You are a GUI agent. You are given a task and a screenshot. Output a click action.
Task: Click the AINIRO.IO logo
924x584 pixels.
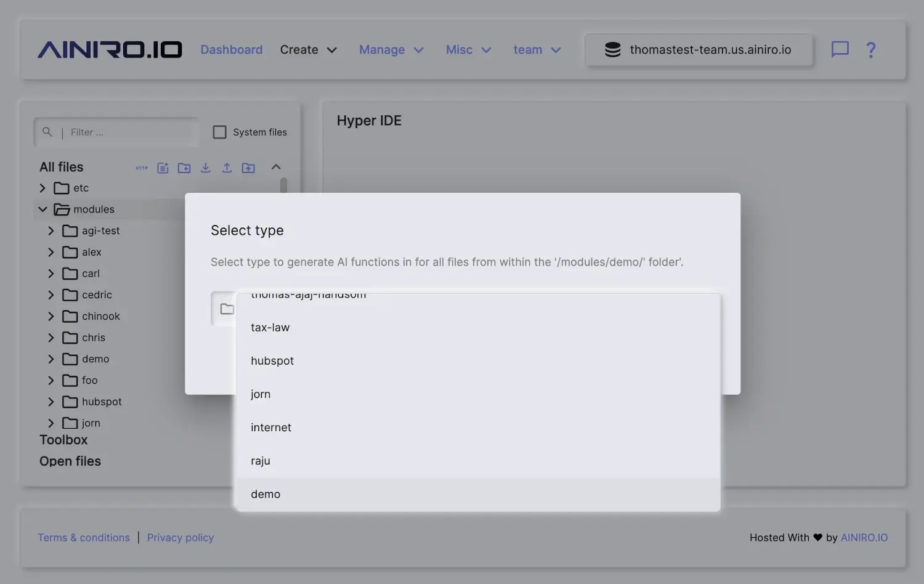[110, 50]
